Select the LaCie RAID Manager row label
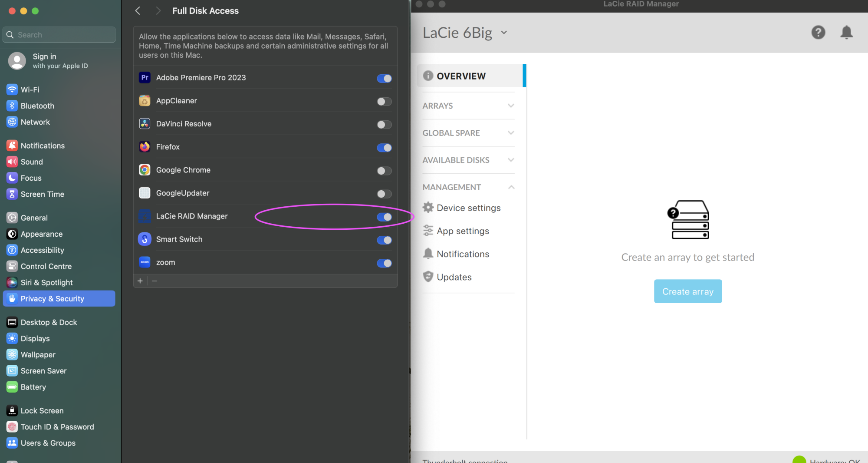The width and height of the screenshot is (868, 463). (x=192, y=216)
